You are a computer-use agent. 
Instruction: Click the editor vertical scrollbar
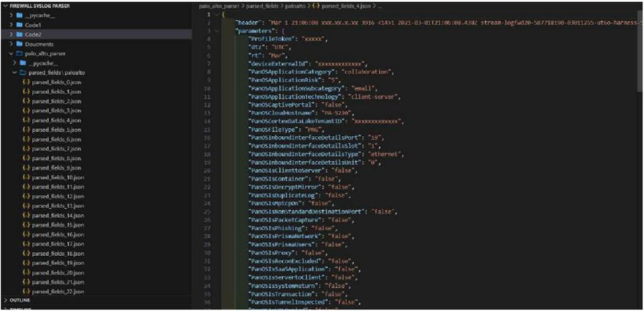[640, 72]
